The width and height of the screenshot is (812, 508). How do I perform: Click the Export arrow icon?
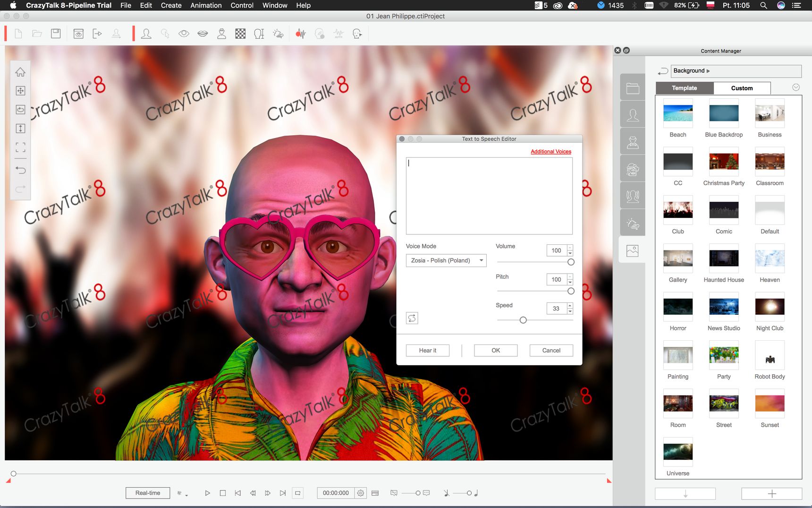click(x=97, y=34)
